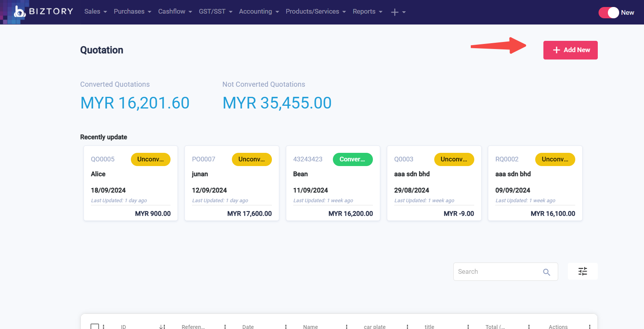Expand the Accounting dropdown

point(259,12)
